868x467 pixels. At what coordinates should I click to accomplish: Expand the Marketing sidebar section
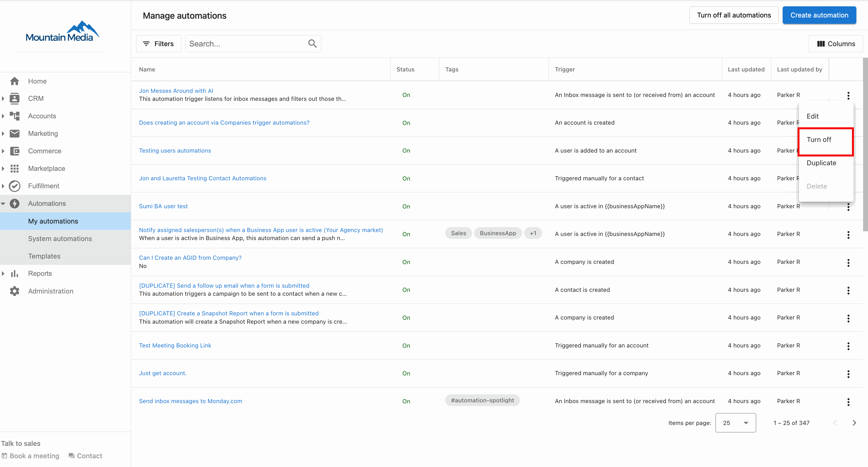3,133
